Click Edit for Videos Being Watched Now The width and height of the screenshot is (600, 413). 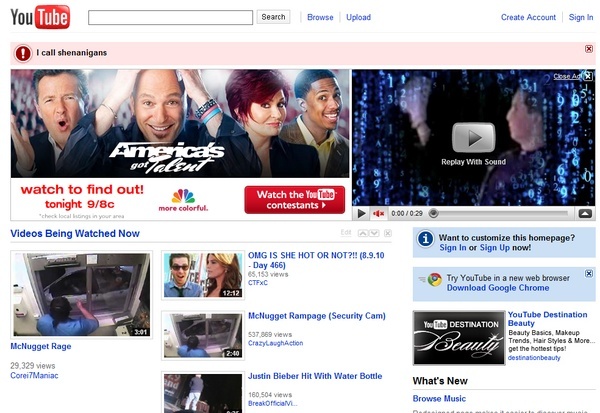coord(346,233)
